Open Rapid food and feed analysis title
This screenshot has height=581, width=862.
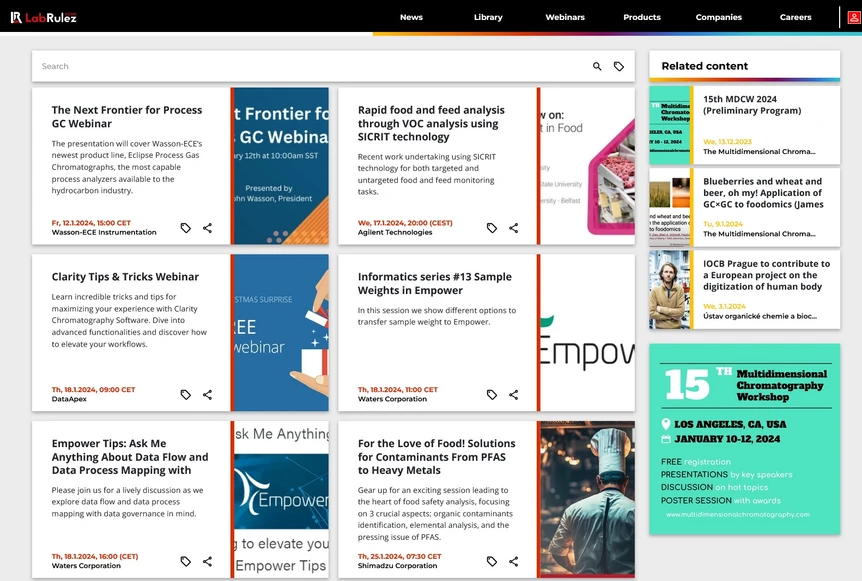pos(431,123)
